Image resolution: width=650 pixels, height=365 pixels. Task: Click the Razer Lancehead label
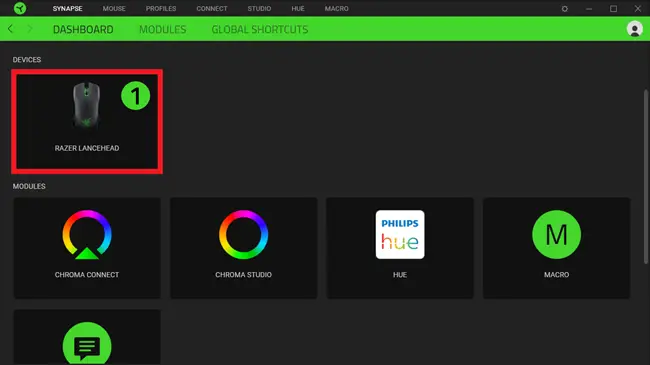click(87, 148)
